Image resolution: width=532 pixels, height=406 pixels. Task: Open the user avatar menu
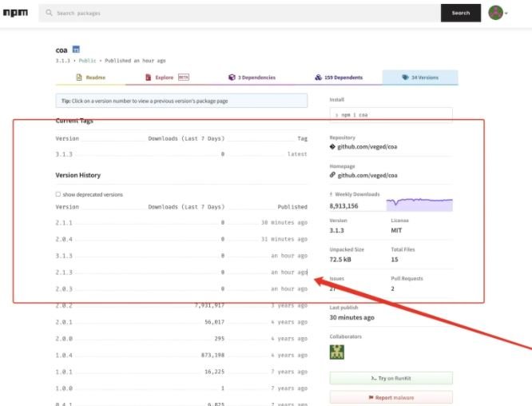click(498, 13)
